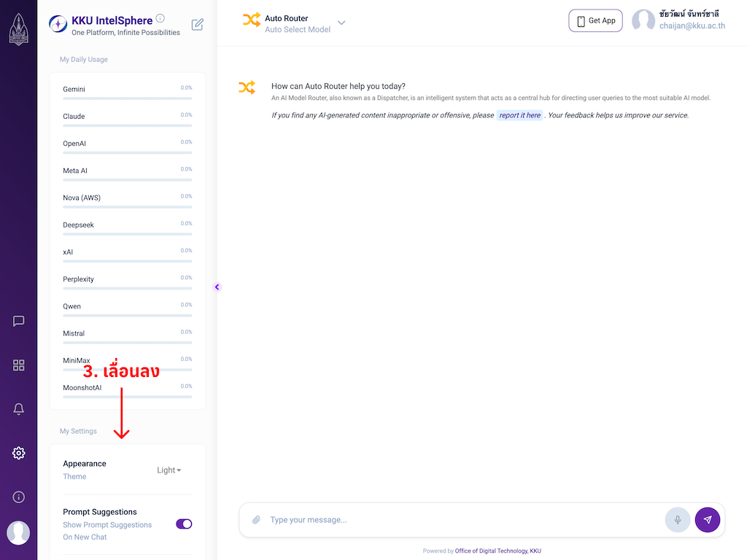Click the microphone voice input button
747x560 pixels.
coord(678,519)
